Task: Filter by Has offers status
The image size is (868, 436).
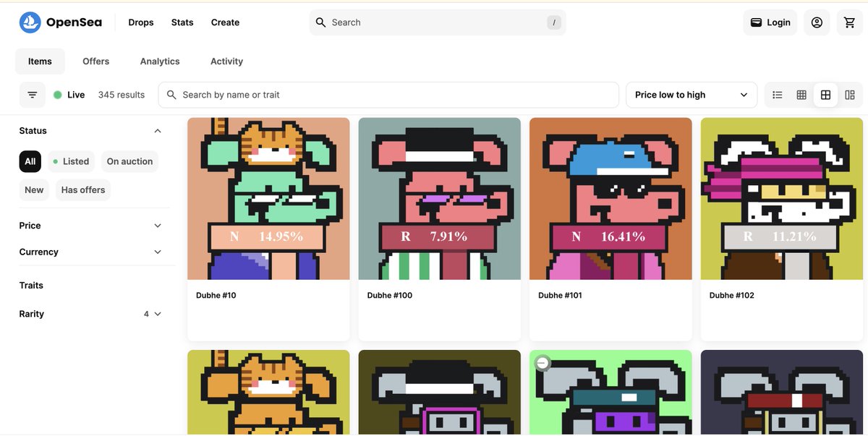Action: 83,189
